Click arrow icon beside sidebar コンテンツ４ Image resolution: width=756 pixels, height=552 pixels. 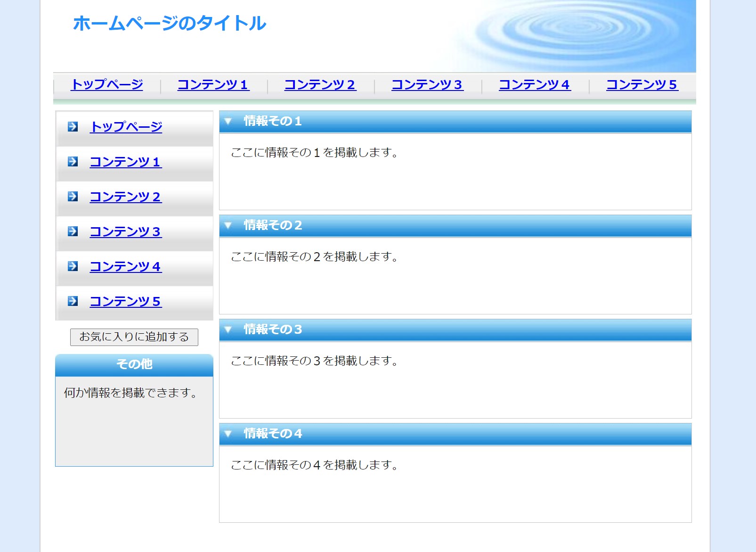point(73,266)
